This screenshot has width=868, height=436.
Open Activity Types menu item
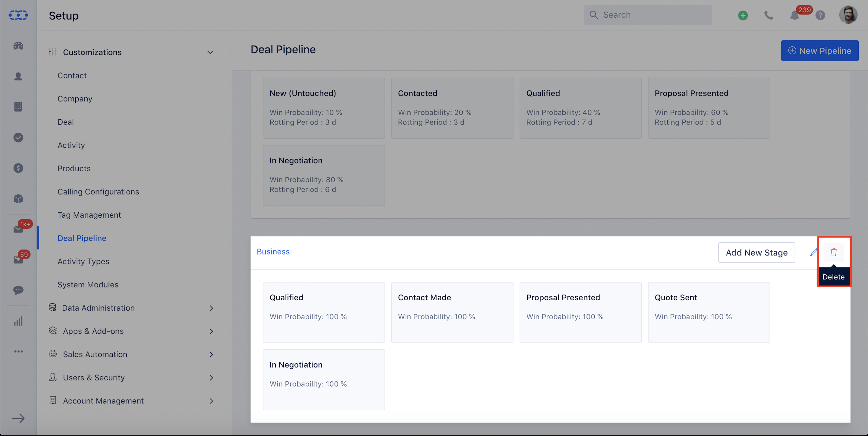click(83, 262)
